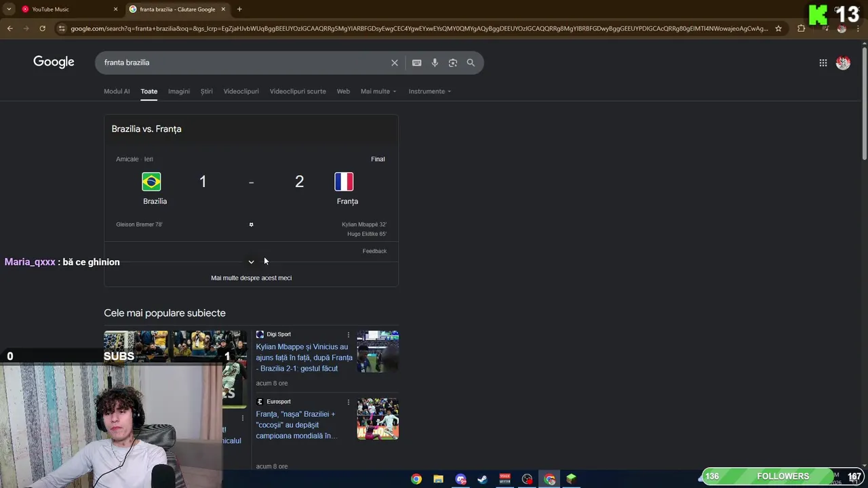Image resolution: width=868 pixels, height=488 pixels.
Task: Switch to the Știri tab
Action: click(x=207, y=91)
